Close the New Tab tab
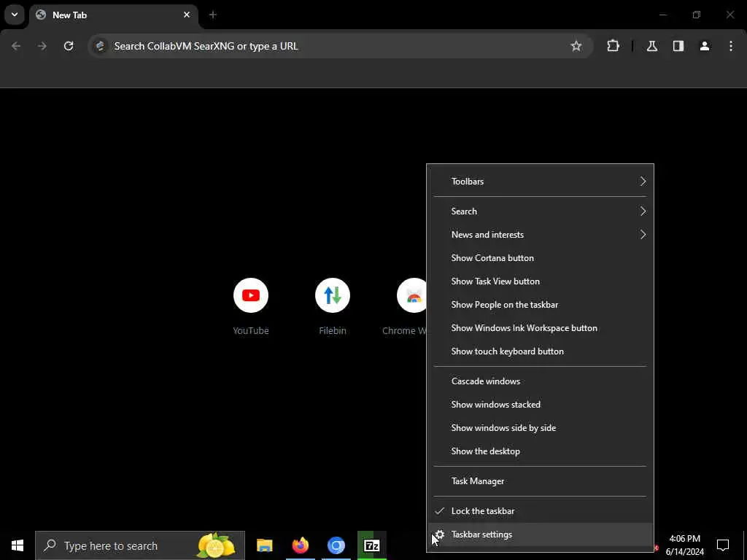The image size is (747, 560). (187, 15)
